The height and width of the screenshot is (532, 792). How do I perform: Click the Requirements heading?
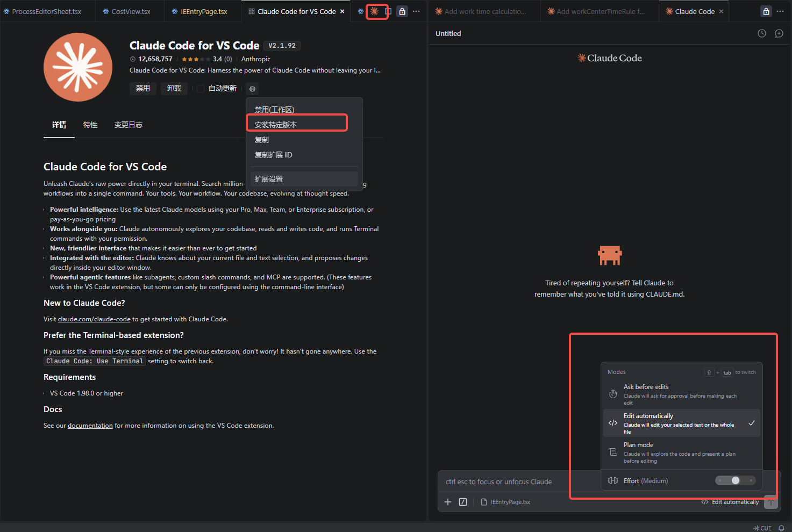(x=70, y=377)
